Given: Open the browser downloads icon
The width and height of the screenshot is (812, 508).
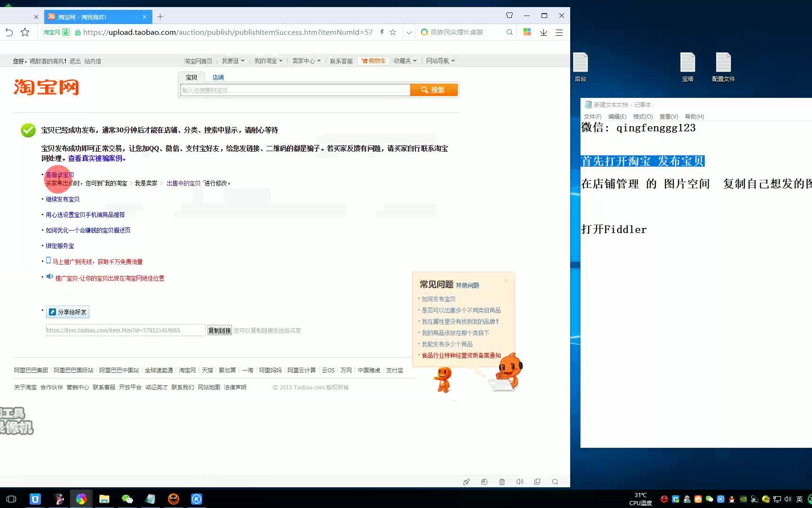Looking at the screenshot, I should 543,32.
